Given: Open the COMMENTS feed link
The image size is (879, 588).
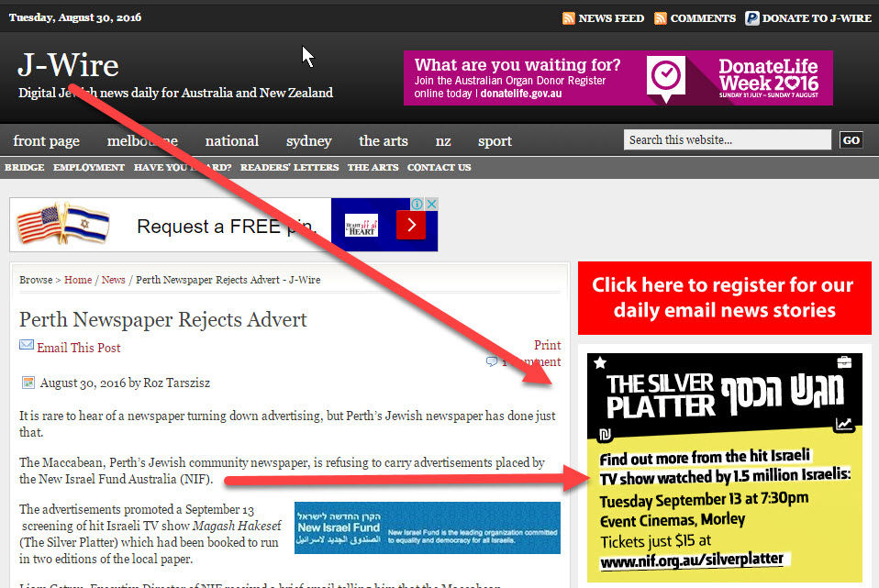Looking at the screenshot, I should click(703, 18).
